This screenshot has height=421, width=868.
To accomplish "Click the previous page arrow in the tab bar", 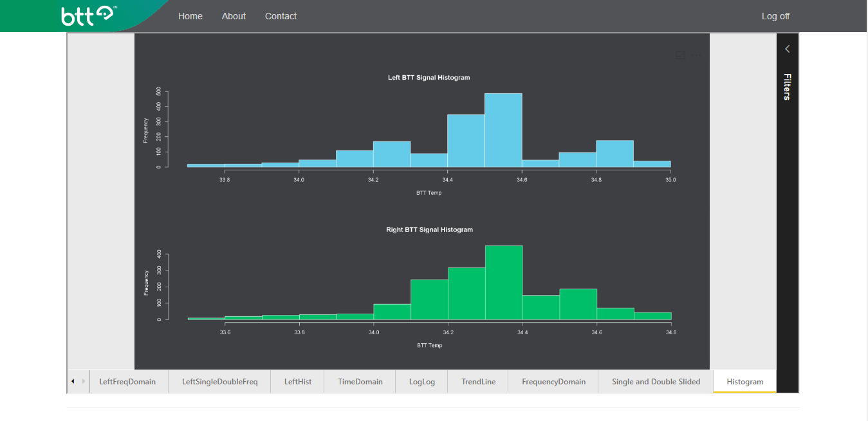I will 72,381.
